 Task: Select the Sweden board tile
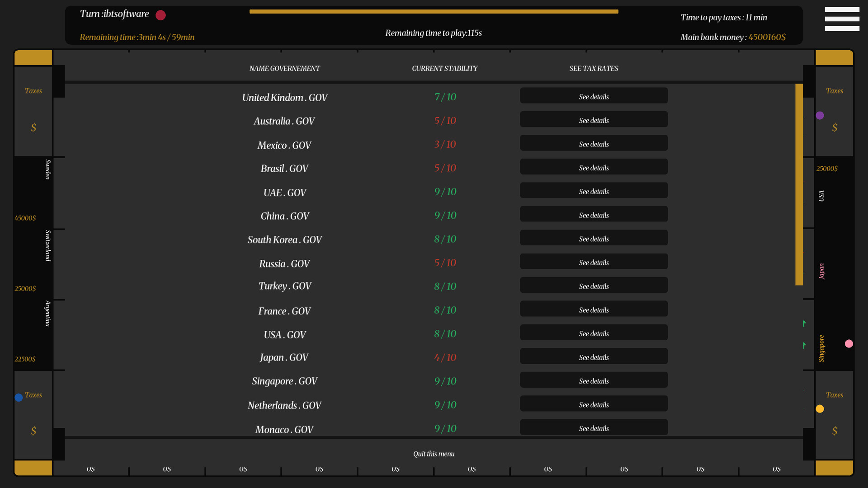click(x=33, y=192)
